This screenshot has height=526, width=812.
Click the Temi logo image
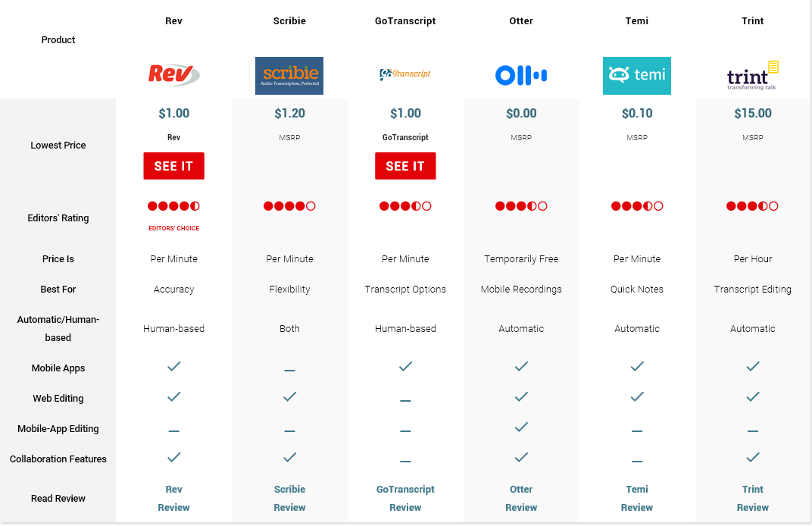pos(637,75)
